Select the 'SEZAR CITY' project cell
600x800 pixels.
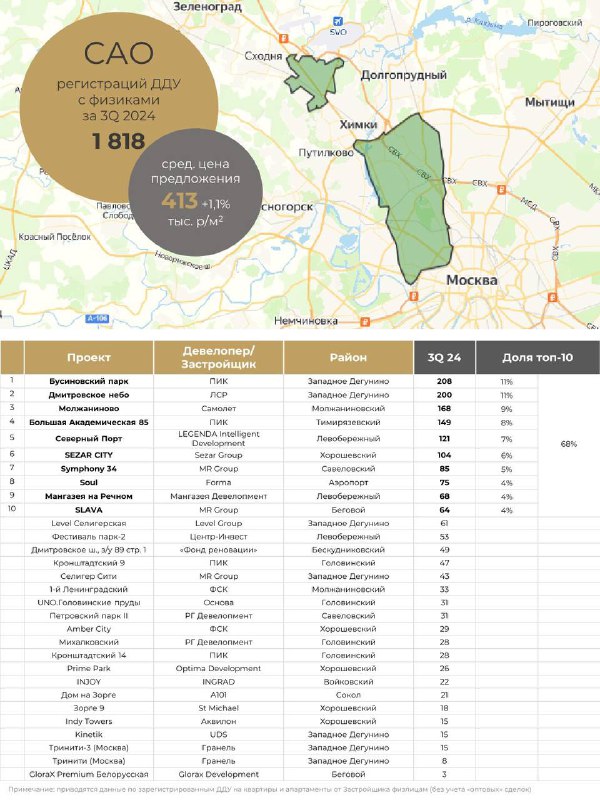click(89, 455)
